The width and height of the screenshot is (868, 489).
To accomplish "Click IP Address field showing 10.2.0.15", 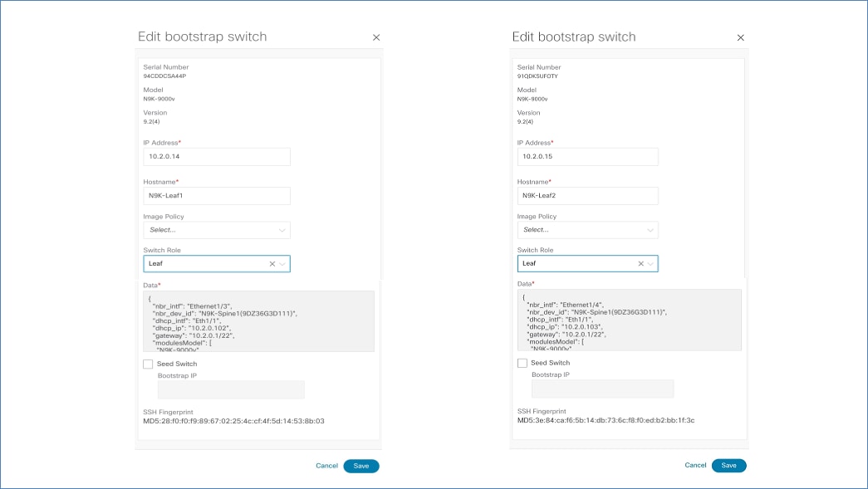I will click(x=588, y=157).
